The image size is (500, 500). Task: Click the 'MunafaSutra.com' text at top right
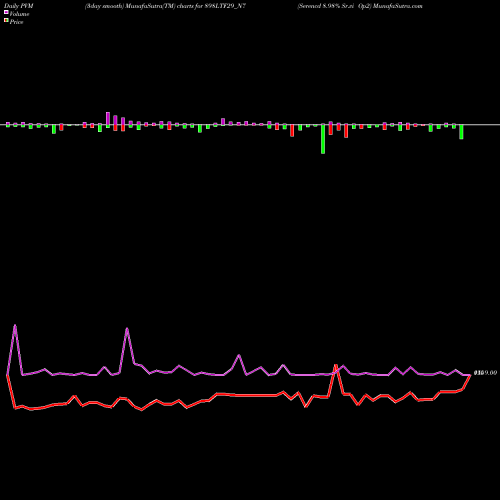point(398,6)
